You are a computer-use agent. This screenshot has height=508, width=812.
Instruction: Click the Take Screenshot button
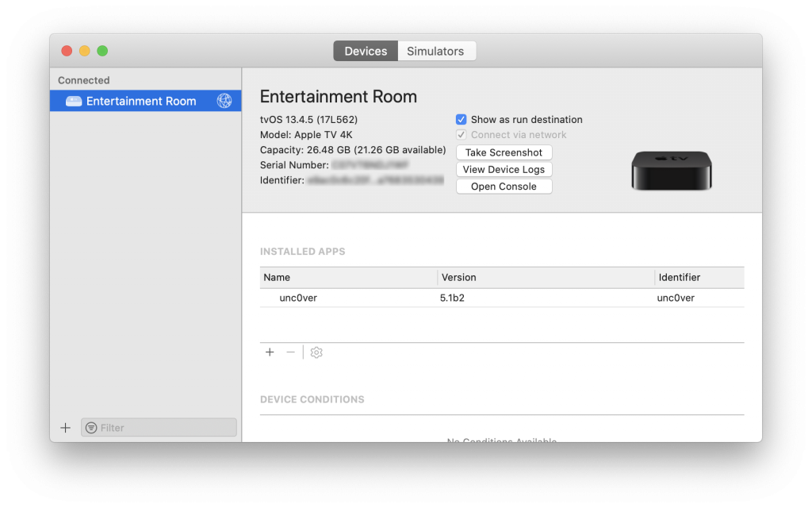pyautogui.click(x=504, y=152)
